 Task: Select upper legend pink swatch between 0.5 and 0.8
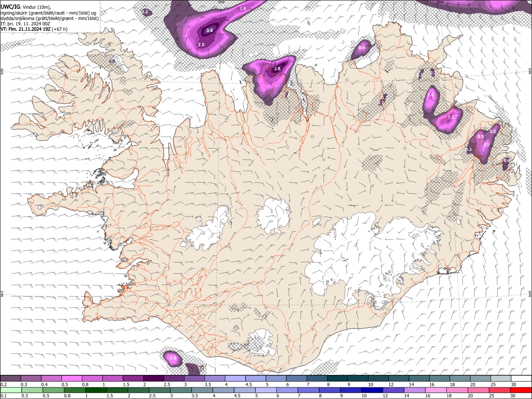coord(71,379)
